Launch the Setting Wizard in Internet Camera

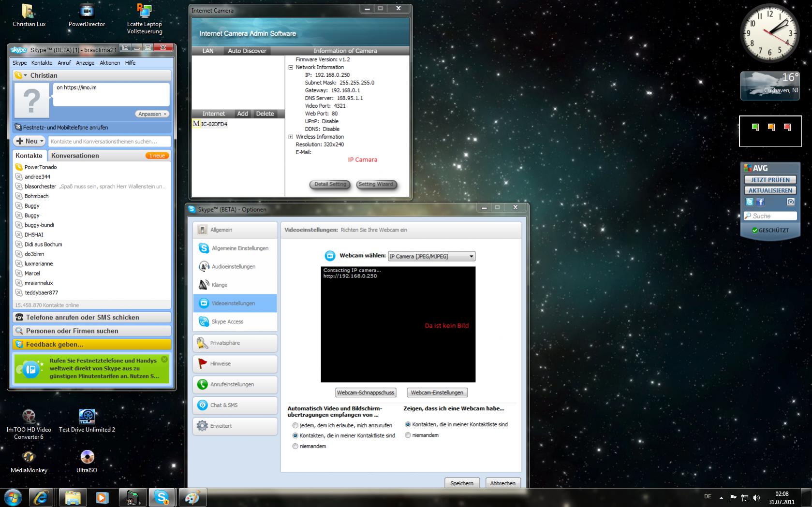click(376, 184)
